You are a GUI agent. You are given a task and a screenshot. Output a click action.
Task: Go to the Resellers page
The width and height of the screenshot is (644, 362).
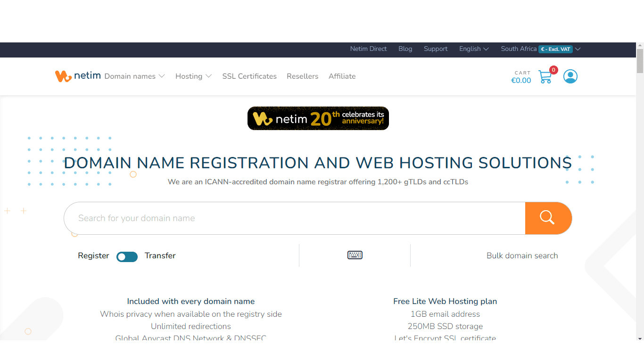tap(303, 76)
